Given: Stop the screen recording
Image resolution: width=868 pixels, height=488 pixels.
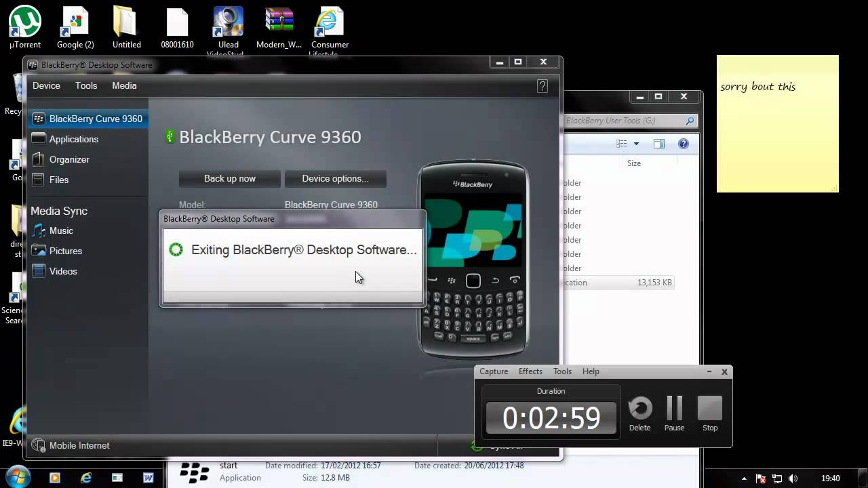Looking at the screenshot, I should tap(710, 413).
